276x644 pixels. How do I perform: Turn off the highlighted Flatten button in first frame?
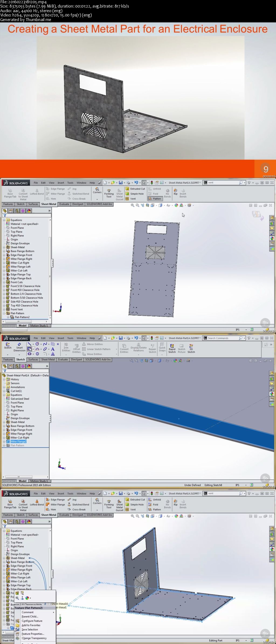point(155,199)
